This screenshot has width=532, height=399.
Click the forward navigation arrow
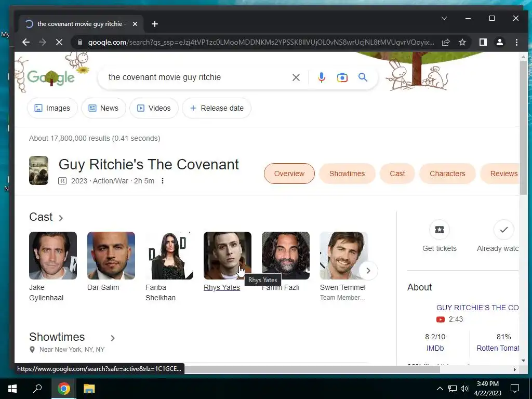pos(43,42)
